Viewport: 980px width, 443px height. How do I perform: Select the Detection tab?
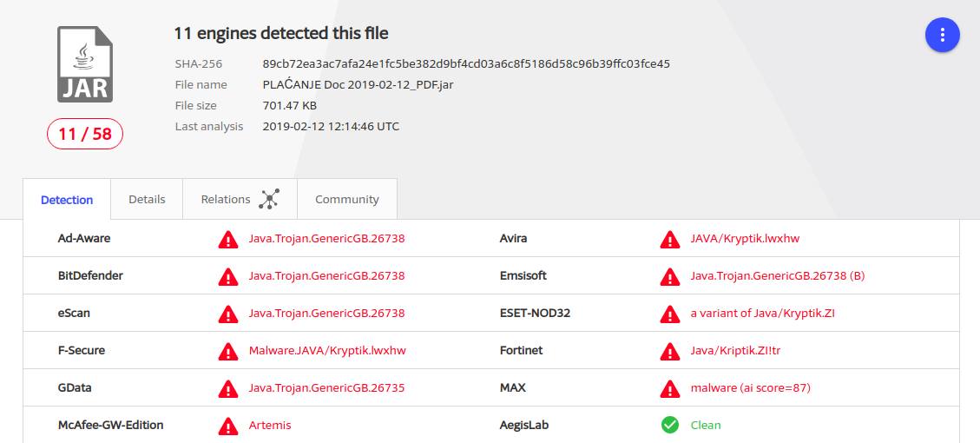coord(67,199)
